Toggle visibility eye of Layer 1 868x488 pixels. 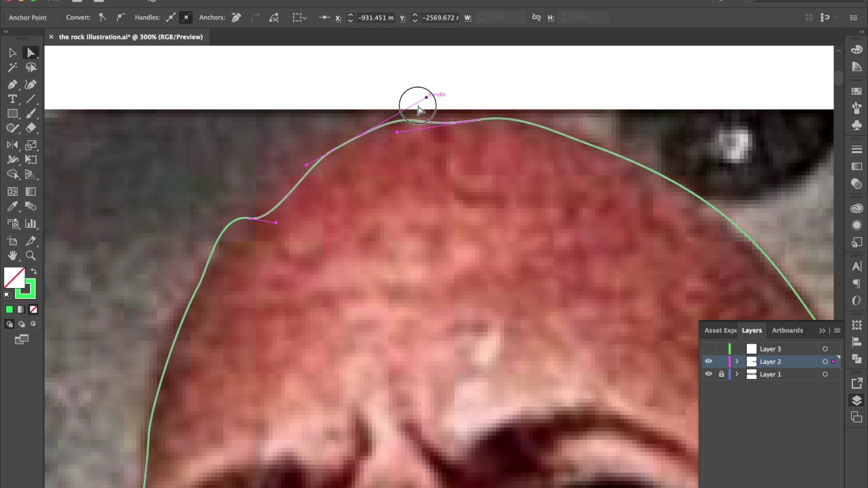[709, 374]
